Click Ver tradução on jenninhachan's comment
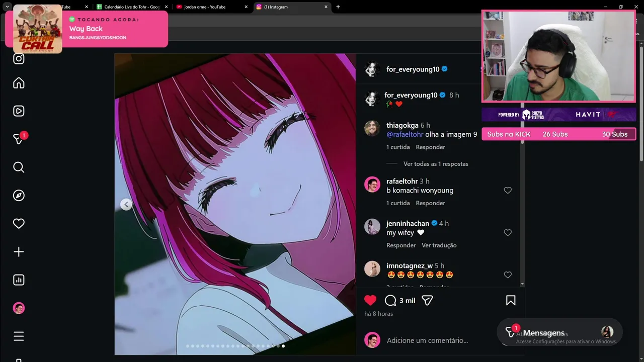Image resolution: width=644 pixels, height=362 pixels. pyautogui.click(x=439, y=245)
